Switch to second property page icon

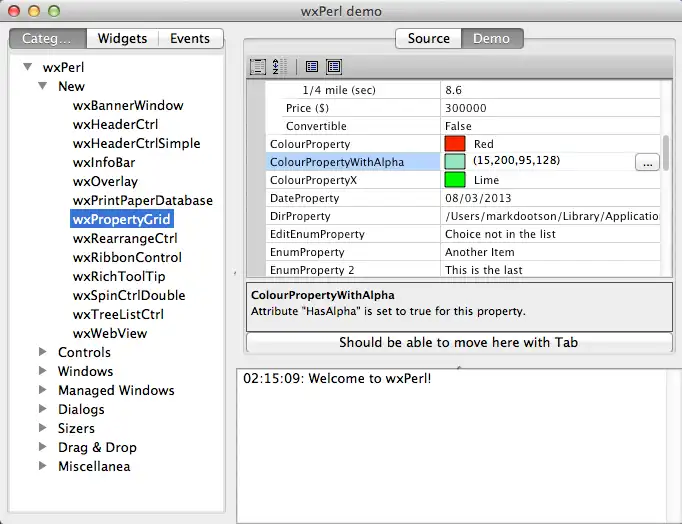[x=334, y=67]
